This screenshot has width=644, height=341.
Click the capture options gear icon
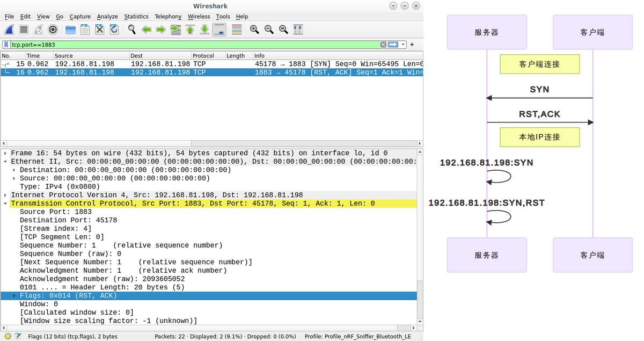click(x=53, y=30)
